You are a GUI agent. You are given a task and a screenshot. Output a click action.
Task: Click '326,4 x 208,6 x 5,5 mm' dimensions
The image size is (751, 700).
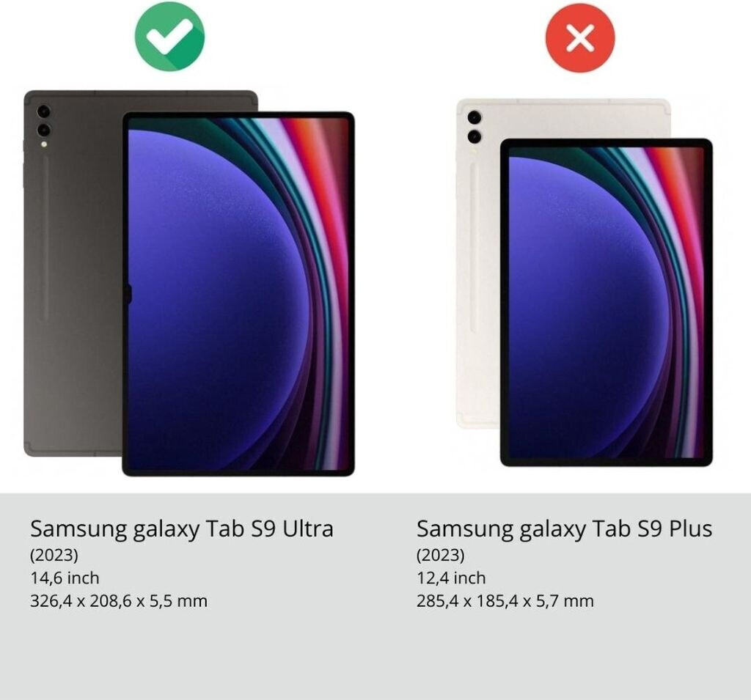coord(119,600)
